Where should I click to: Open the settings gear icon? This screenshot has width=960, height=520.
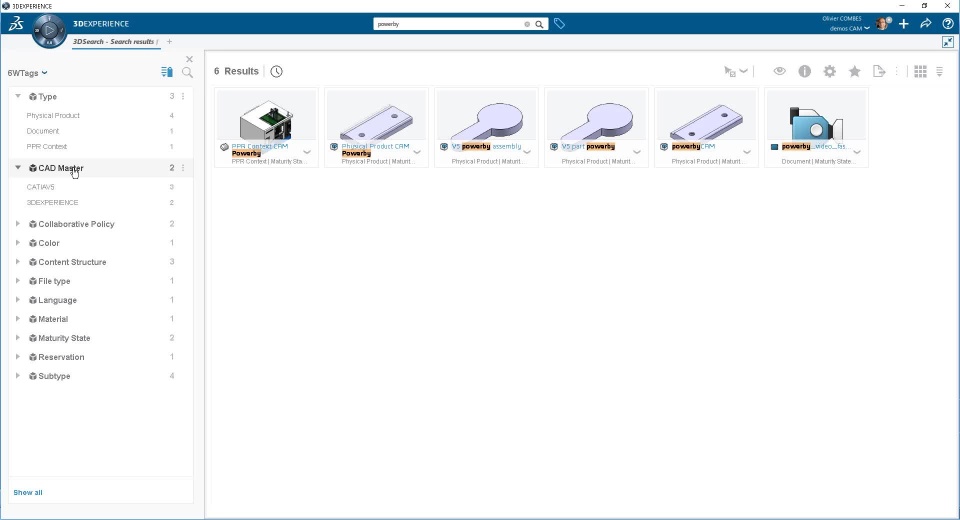click(x=830, y=72)
